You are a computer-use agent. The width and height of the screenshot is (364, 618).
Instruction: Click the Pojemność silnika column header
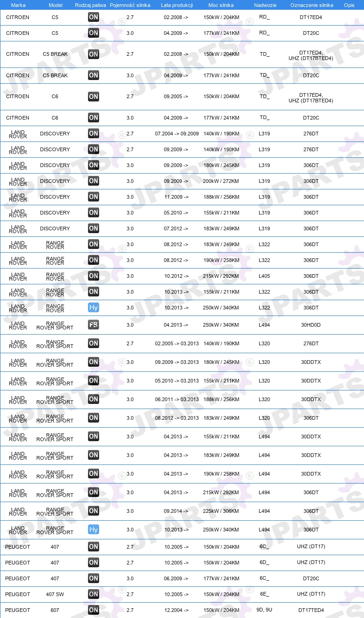[x=130, y=5]
